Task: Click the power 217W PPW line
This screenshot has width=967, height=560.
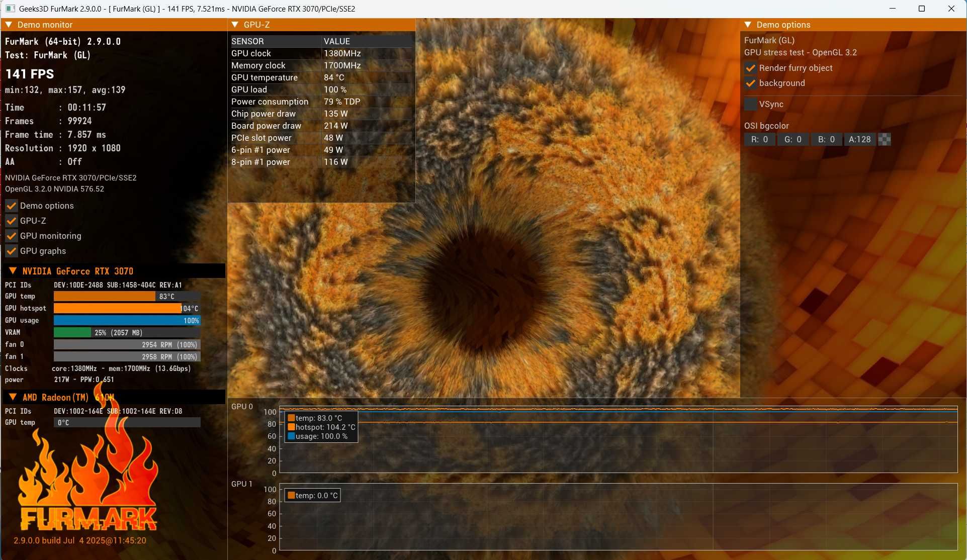Action: tap(60, 380)
